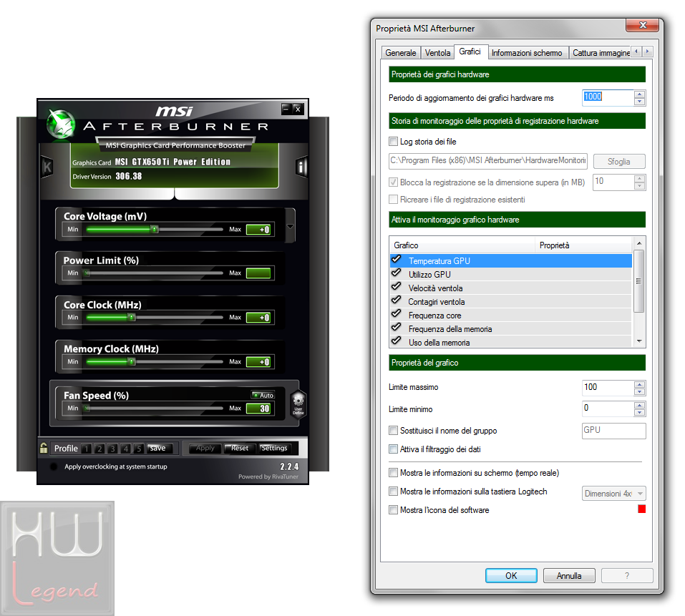Uncheck Utilizzo GPU graph
685x616 pixels.
click(x=397, y=273)
